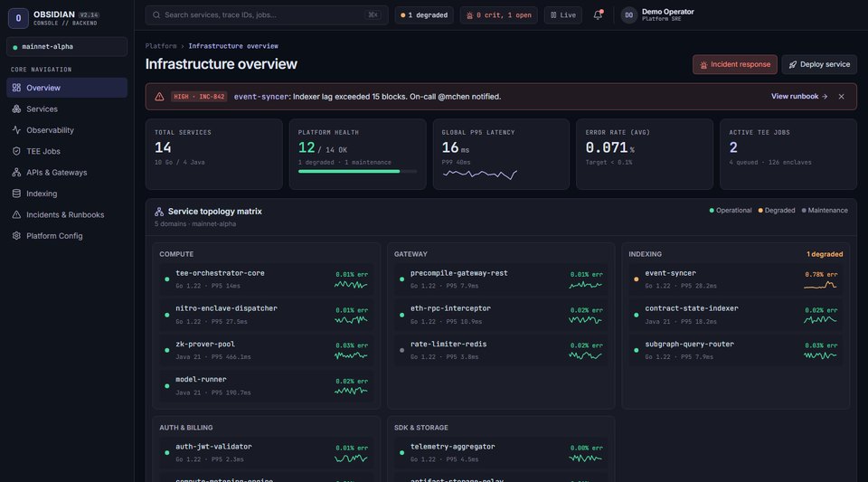Click the siren icon in crit status pill
The width and height of the screenshot is (868, 482).
(x=469, y=15)
